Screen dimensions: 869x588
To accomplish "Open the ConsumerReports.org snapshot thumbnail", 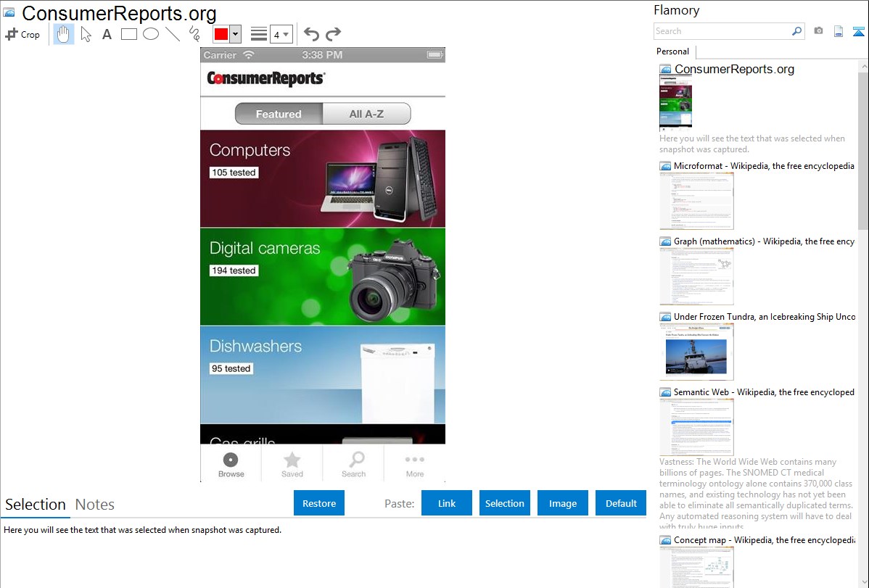I will pos(675,102).
